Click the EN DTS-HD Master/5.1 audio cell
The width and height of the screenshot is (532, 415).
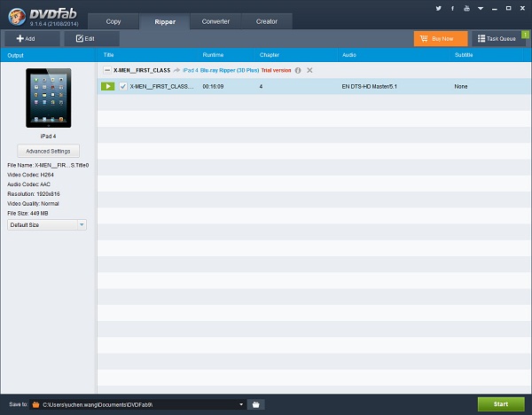pos(369,87)
